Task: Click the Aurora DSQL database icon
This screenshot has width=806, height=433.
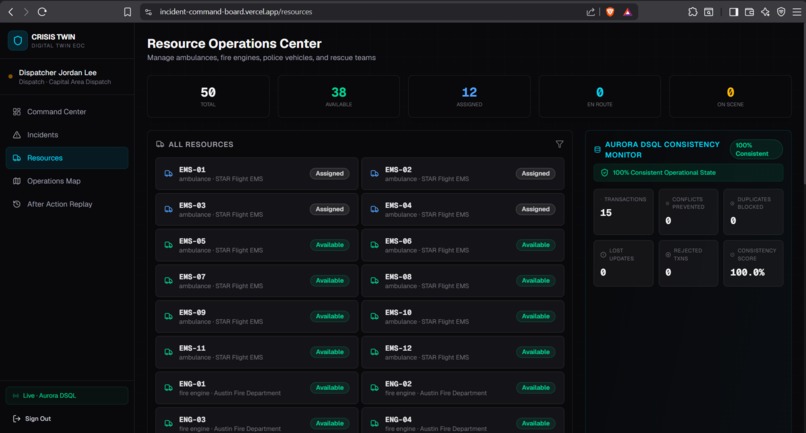Action: pos(597,150)
